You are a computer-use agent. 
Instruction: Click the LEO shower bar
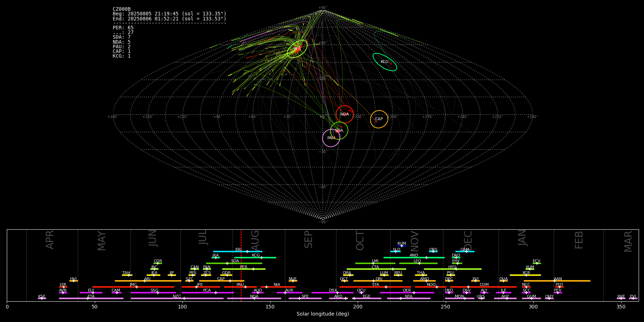[x=418, y=263]
